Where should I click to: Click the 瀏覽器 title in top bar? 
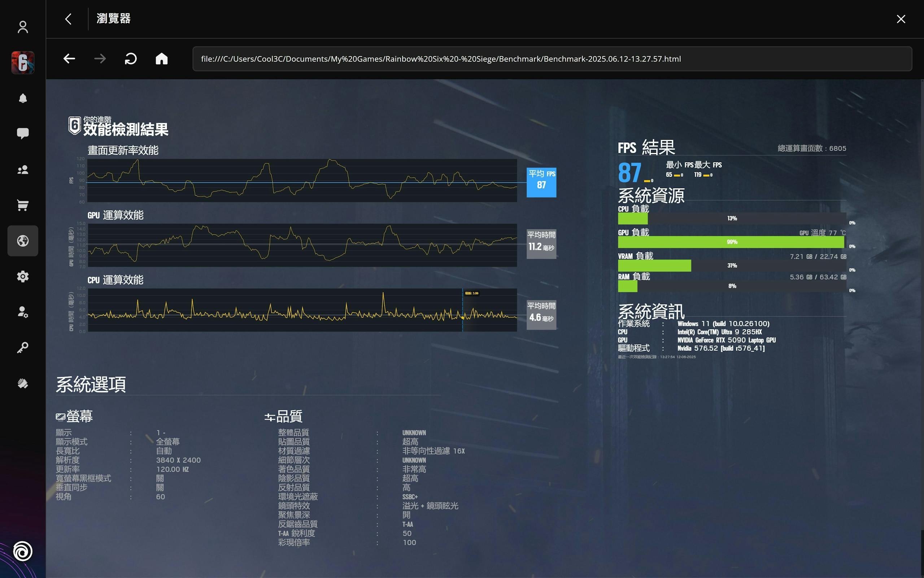point(113,18)
